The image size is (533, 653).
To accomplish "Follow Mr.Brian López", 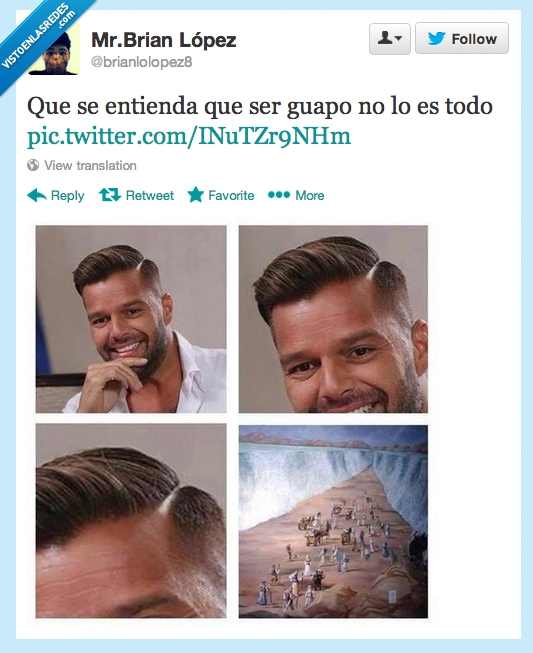I will [x=462, y=38].
